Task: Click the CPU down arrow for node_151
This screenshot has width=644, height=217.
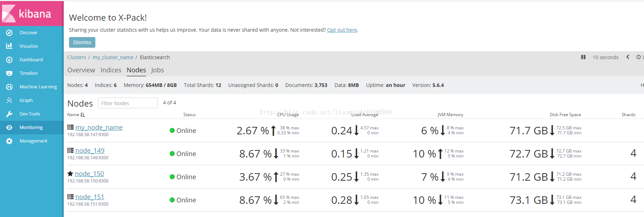Action: click(x=276, y=200)
